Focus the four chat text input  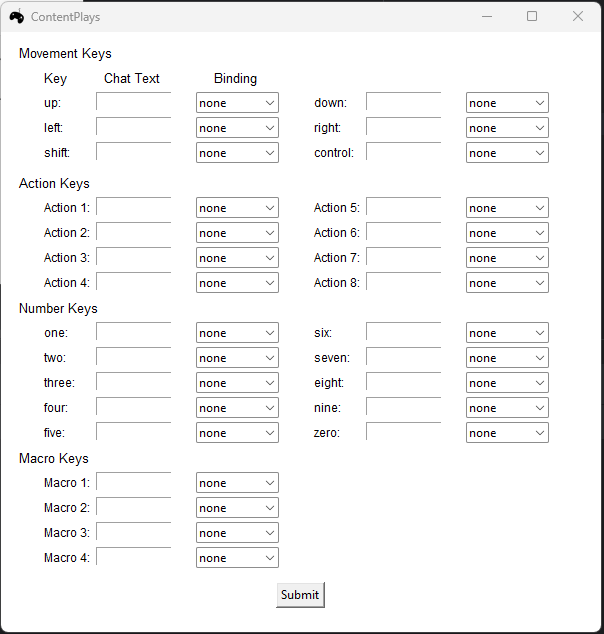pos(133,406)
